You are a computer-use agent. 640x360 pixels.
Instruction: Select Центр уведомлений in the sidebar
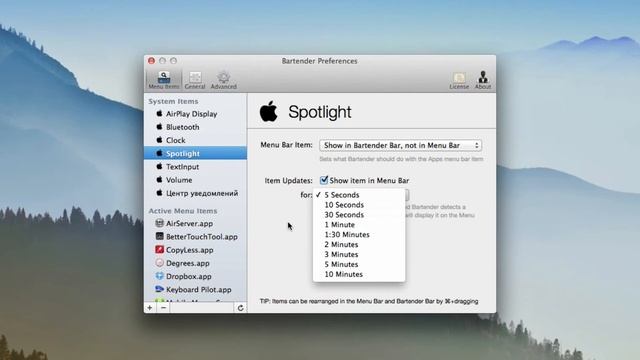point(195,193)
